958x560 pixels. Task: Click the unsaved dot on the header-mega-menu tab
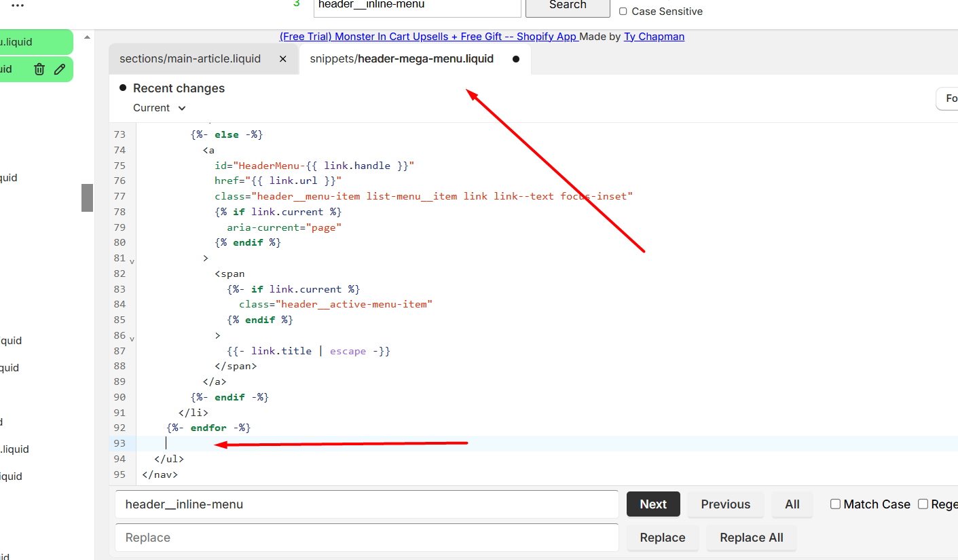pos(516,59)
